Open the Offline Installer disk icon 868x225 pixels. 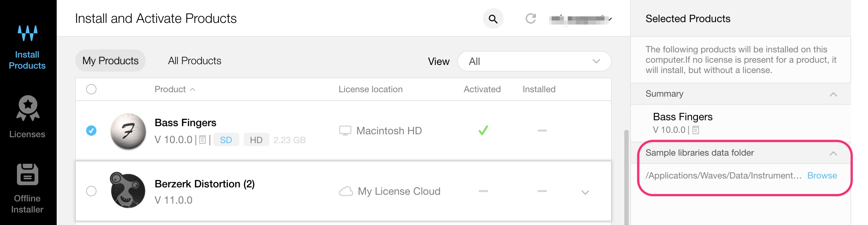click(27, 174)
